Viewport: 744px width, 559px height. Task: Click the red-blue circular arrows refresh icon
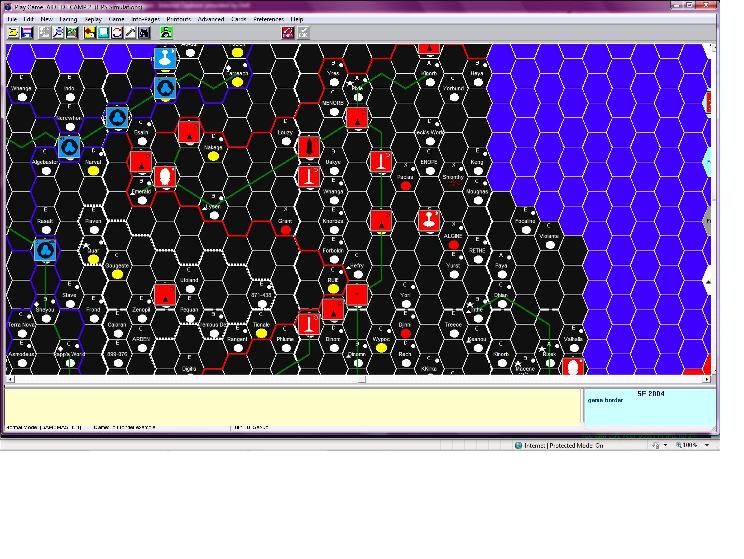(x=117, y=32)
